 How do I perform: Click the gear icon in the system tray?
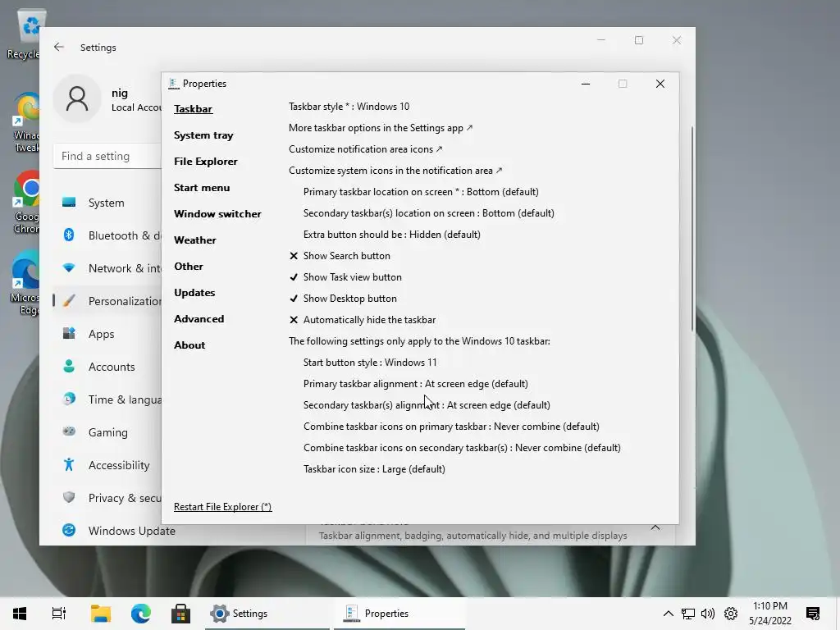tap(731, 614)
